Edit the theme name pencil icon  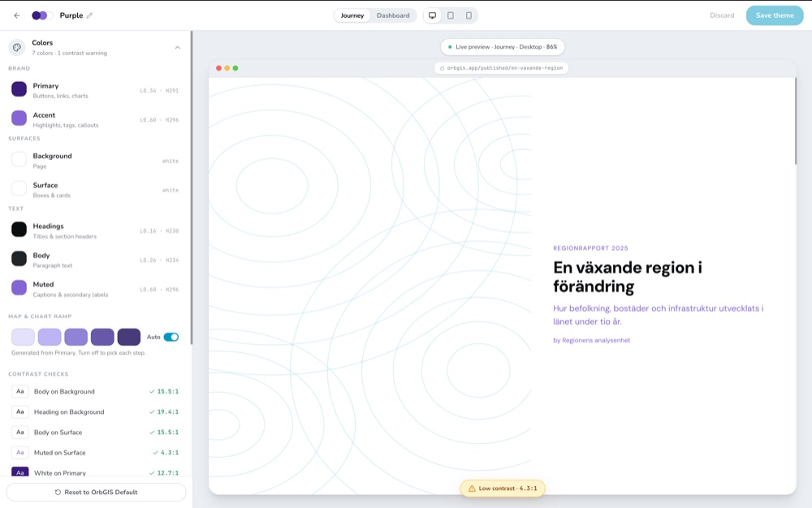(89, 15)
